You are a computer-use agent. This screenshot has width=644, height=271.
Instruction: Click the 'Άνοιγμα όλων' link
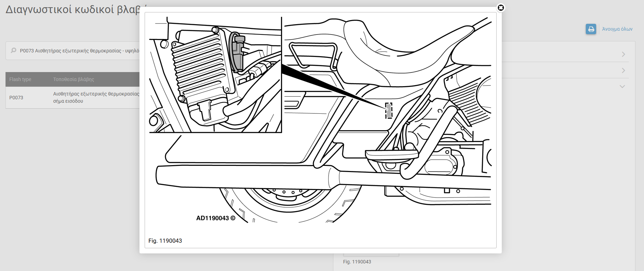(617, 29)
